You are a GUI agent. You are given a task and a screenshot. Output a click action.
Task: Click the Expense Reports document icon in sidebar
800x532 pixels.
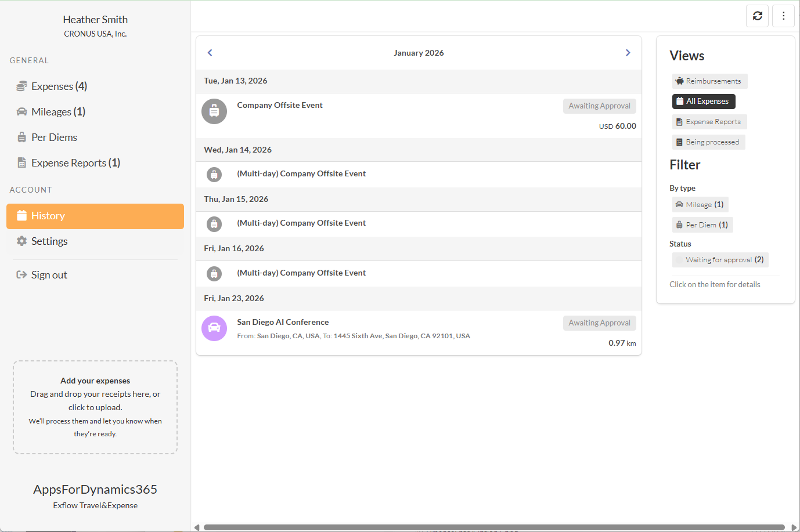click(22, 163)
